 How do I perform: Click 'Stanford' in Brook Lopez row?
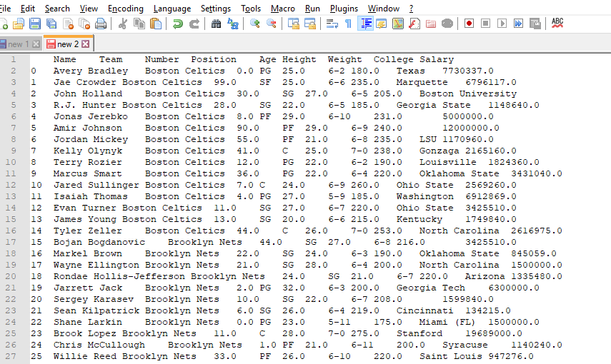pos(419,333)
